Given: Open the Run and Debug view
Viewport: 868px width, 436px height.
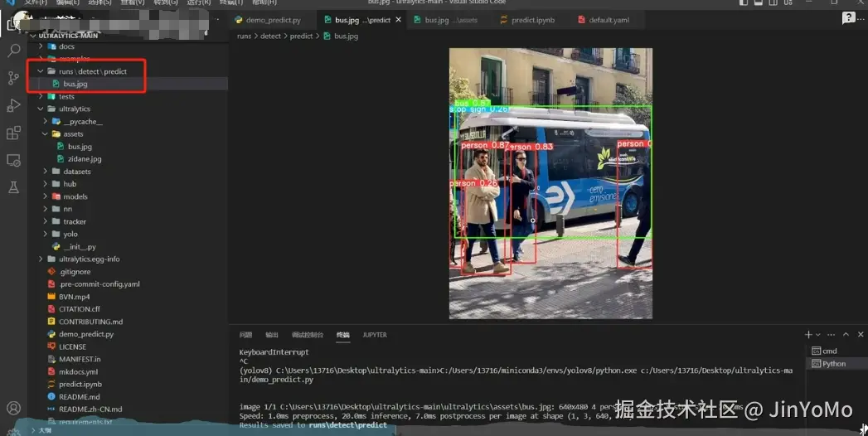Looking at the screenshot, I should [x=14, y=105].
